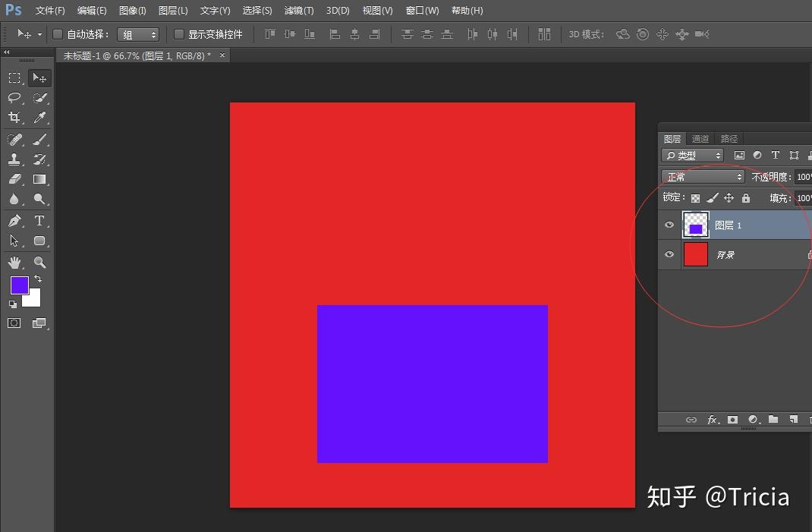
Task: Select the Pen tool
Action: (x=14, y=221)
